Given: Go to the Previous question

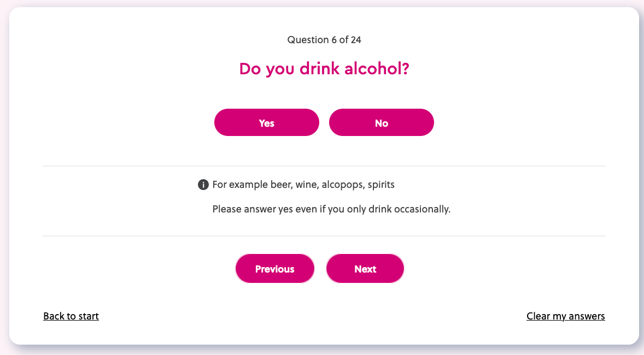Looking at the screenshot, I should coord(274,269).
